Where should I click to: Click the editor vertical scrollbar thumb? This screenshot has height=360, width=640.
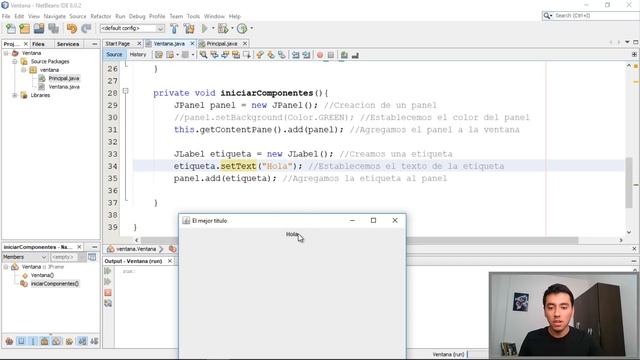[x=629, y=182]
